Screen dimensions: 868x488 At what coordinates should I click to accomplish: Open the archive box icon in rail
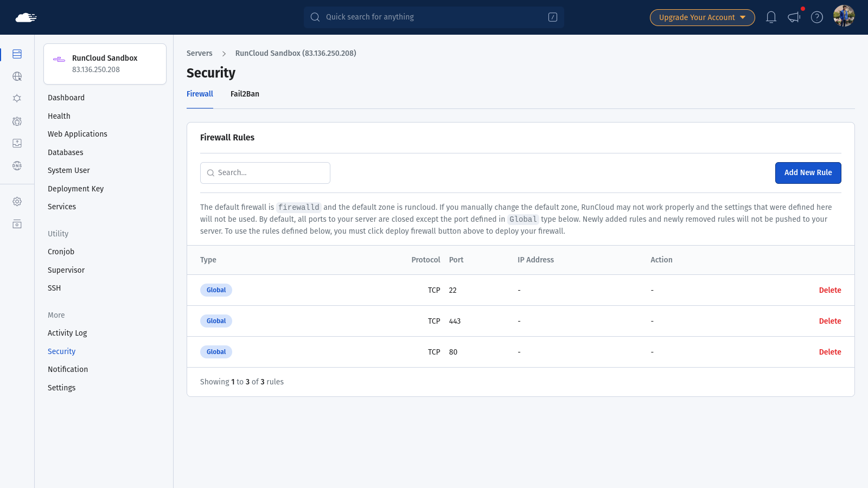click(17, 224)
